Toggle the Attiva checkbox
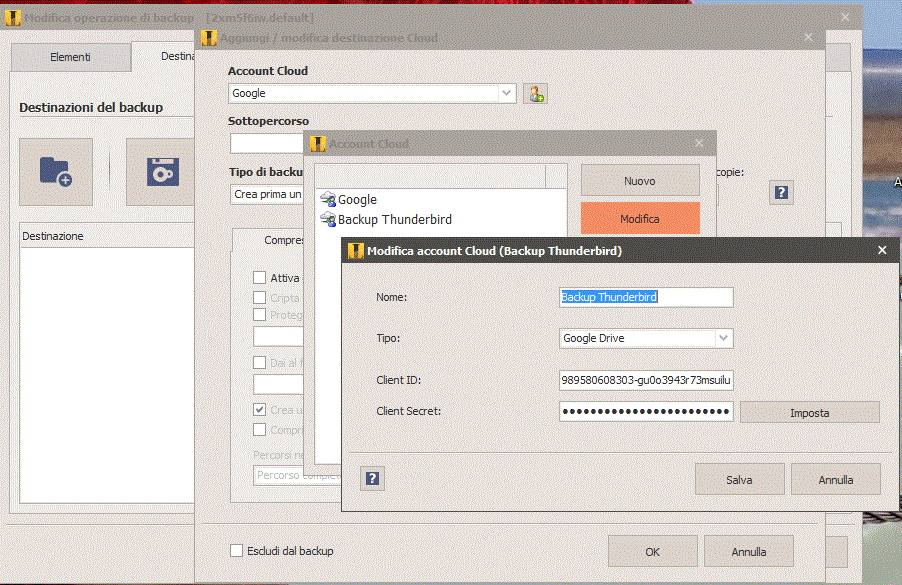The width and height of the screenshot is (902, 585). [259, 278]
